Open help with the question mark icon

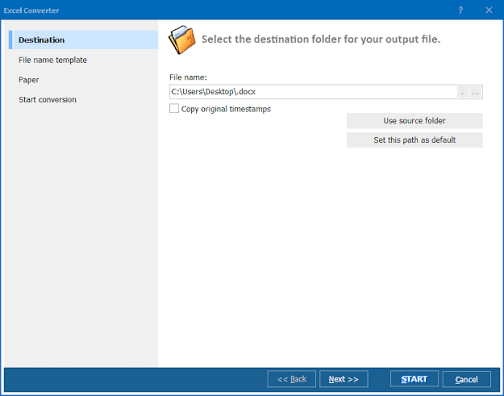(460, 10)
